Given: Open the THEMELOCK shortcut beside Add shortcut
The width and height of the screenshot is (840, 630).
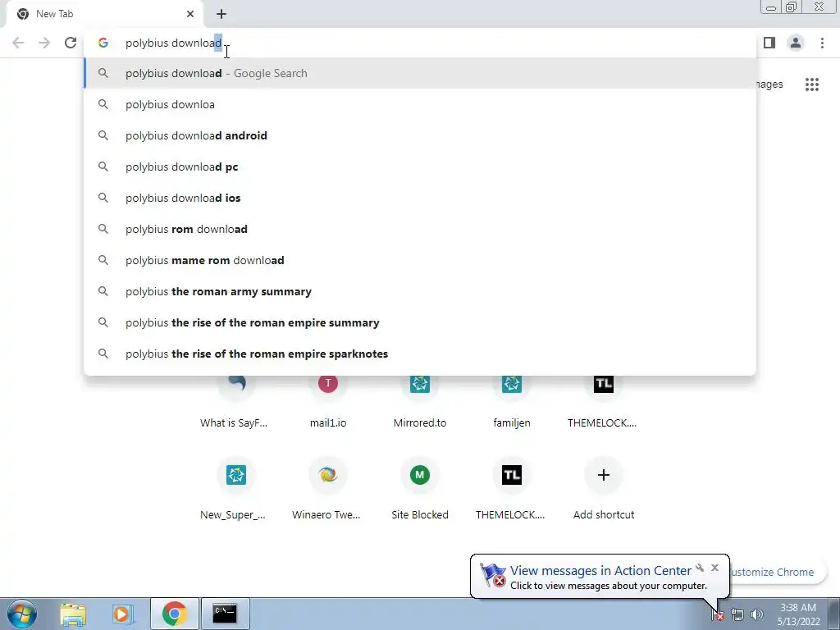Looking at the screenshot, I should (512, 487).
